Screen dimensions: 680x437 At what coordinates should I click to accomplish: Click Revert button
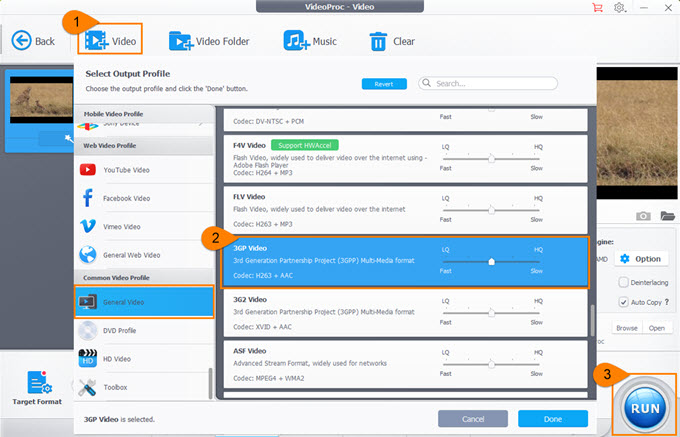click(x=384, y=84)
